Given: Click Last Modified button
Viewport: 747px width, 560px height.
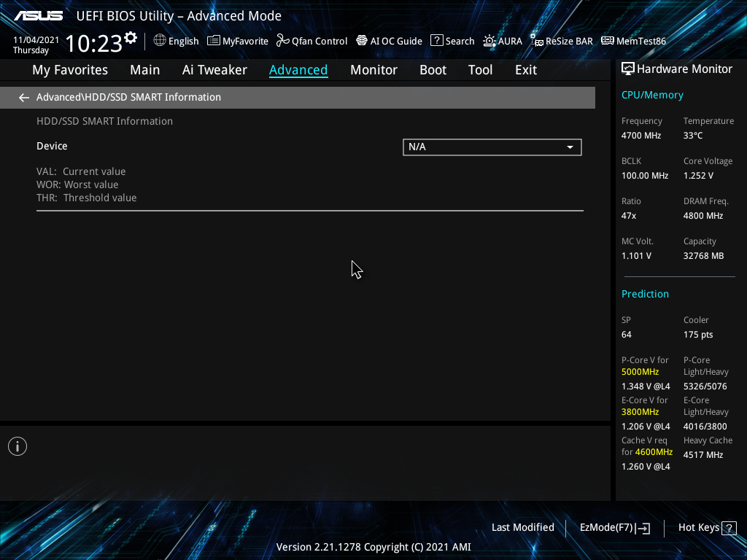Looking at the screenshot, I should (522, 528).
